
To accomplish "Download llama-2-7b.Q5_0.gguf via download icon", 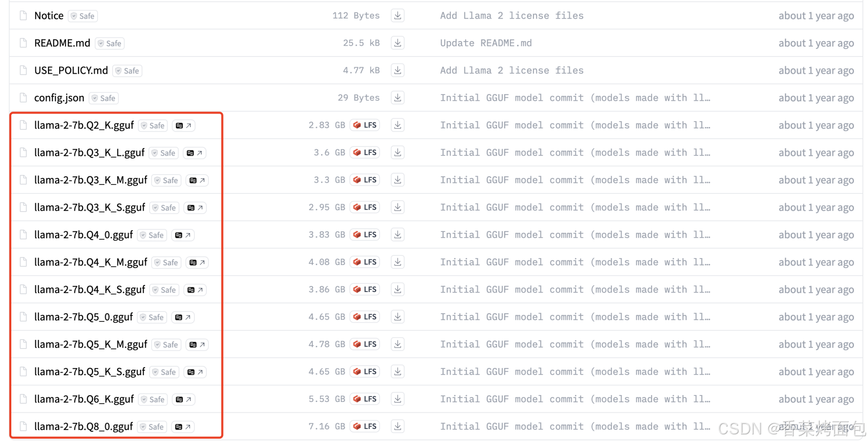I will 397,317.
